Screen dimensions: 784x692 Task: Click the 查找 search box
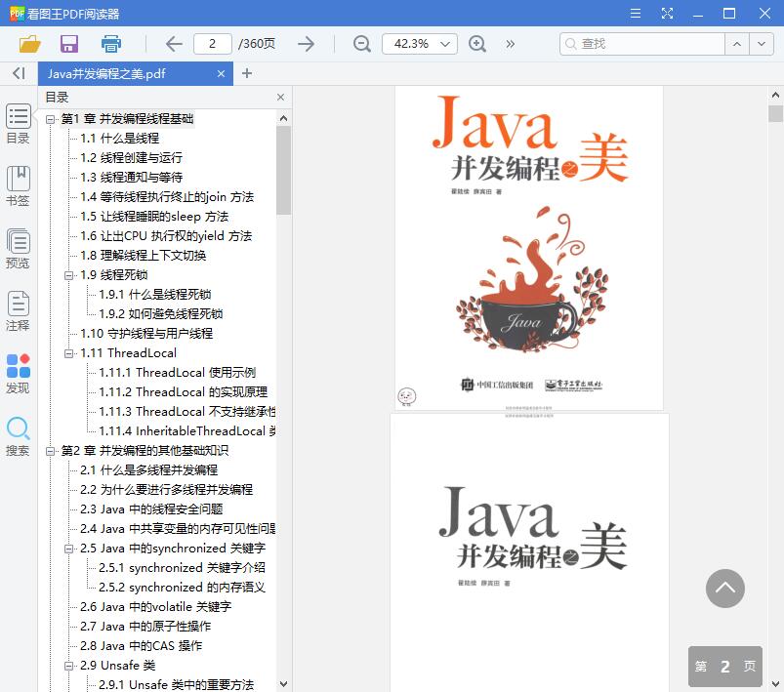pyautogui.click(x=642, y=44)
